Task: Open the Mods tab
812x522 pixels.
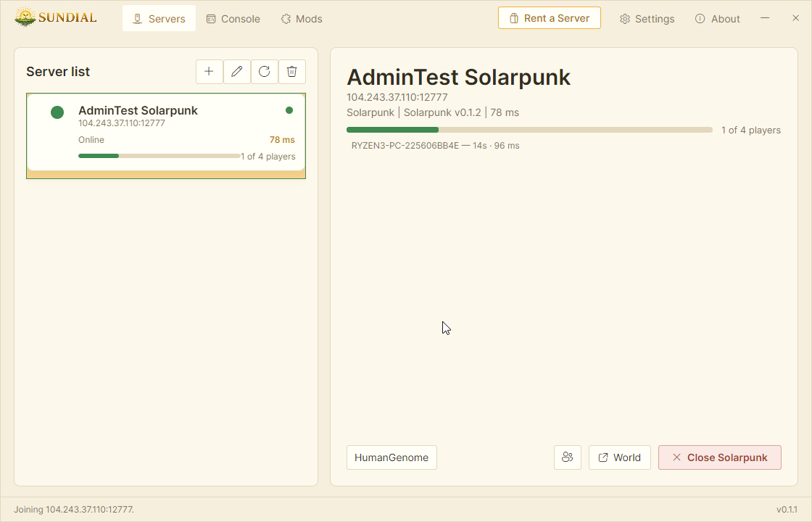Action: pyautogui.click(x=302, y=19)
